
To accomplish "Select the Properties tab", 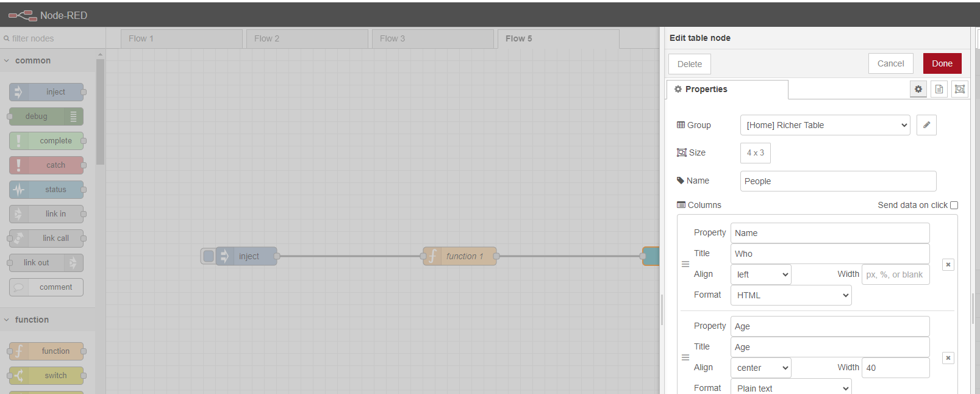I will click(728, 89).
